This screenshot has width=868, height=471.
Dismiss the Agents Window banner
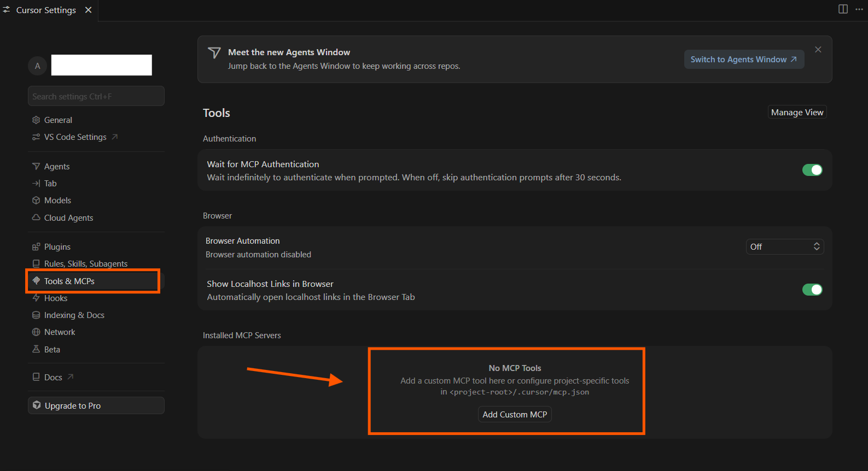pos(818,50)
